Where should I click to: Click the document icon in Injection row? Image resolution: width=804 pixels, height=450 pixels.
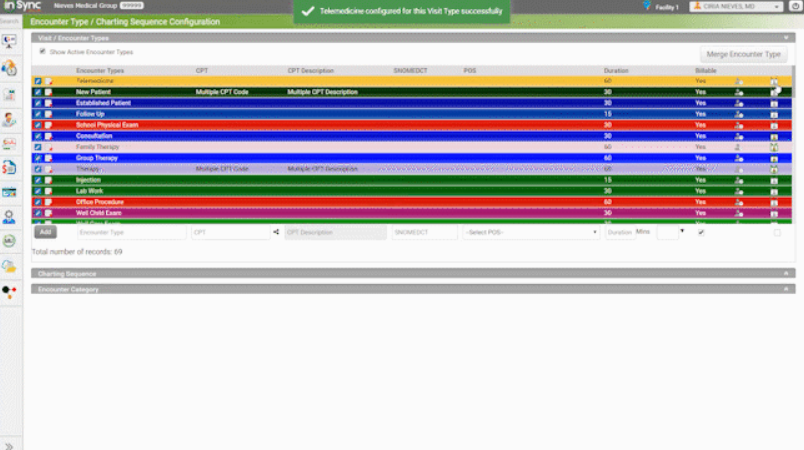pos(49,180)
